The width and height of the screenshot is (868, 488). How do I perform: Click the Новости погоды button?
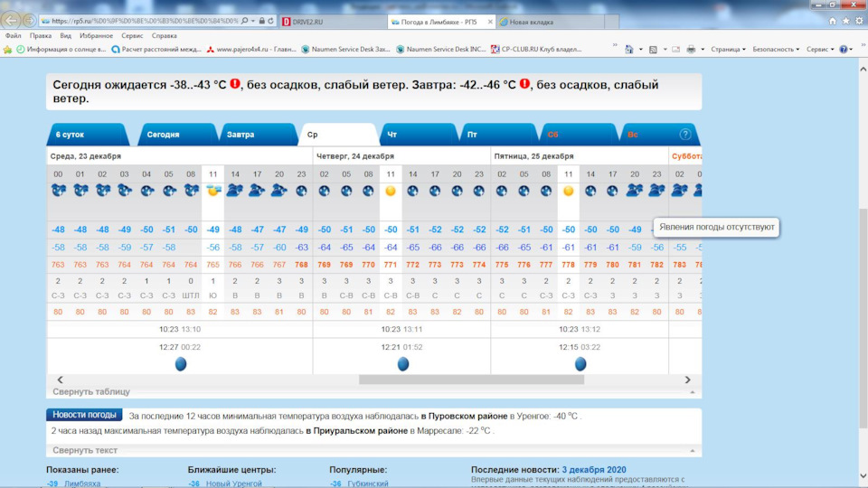pyautogui.click(x=84, y=415)
